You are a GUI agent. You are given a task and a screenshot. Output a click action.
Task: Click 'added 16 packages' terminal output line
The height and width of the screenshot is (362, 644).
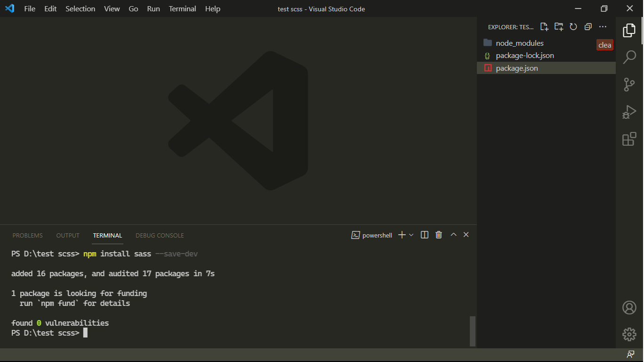coord(113,273)
